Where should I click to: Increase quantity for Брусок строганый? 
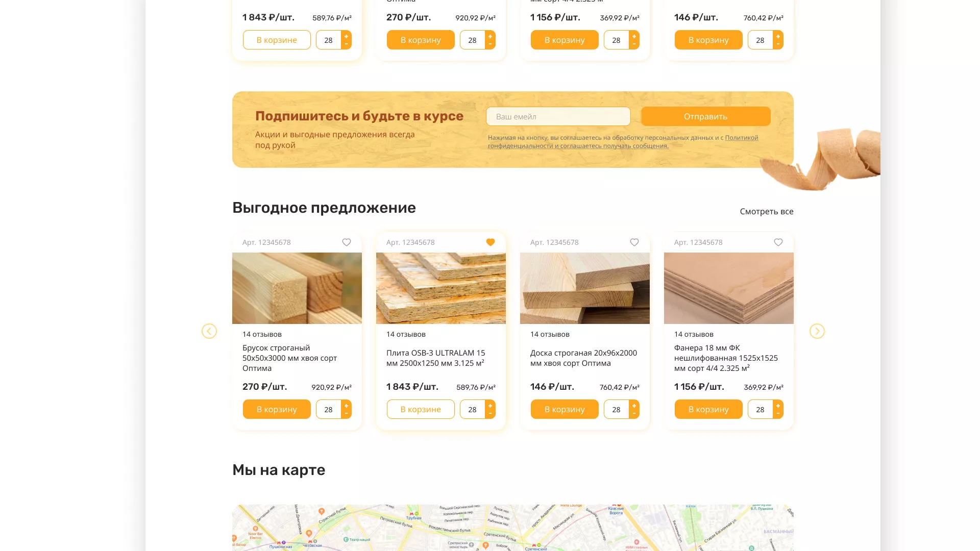click(347, 405)
